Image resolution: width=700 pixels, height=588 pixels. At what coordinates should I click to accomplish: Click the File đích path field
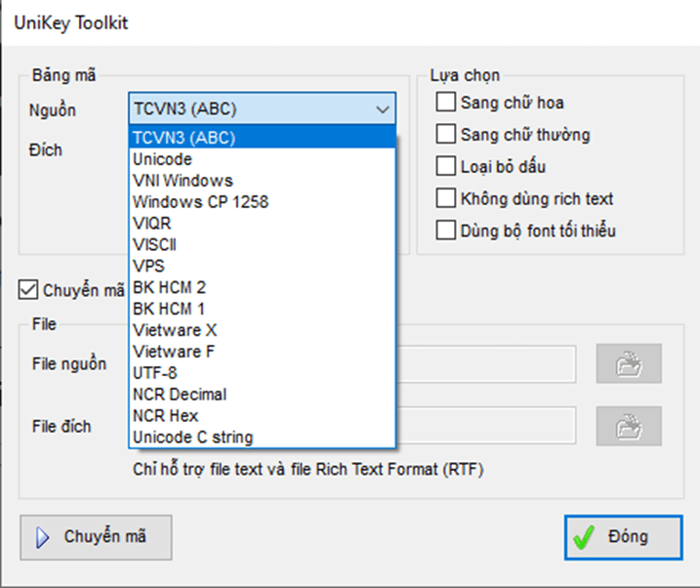pyautogui.click(x=488, y=426)
